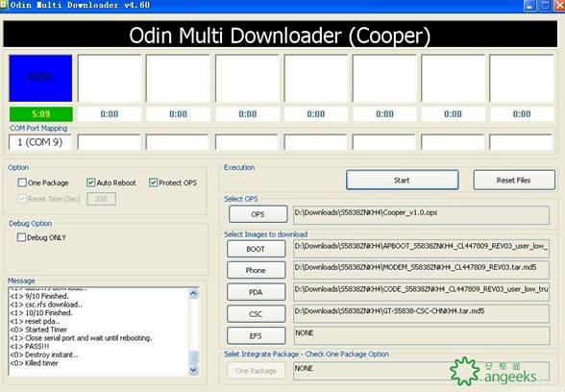Screen dimensions: 565x392
Task: Click the '<1> PASS!!!' message line
Action: [30, 346]
